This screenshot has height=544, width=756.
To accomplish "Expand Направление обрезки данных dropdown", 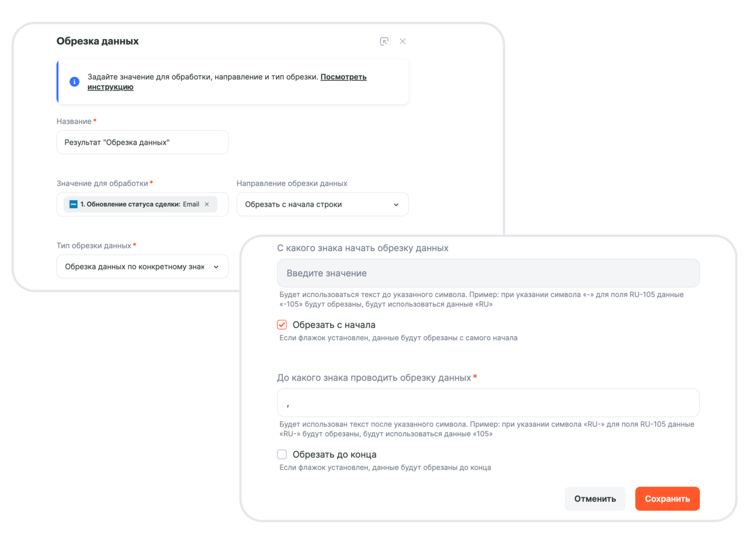I will click(x=322, y=204).
